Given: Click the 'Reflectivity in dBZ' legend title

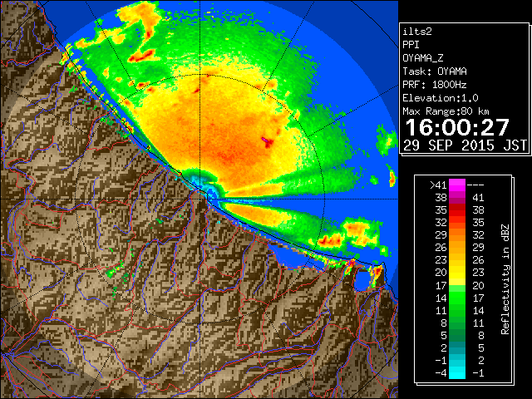Looking at the screenshot, I should [505, 279].
